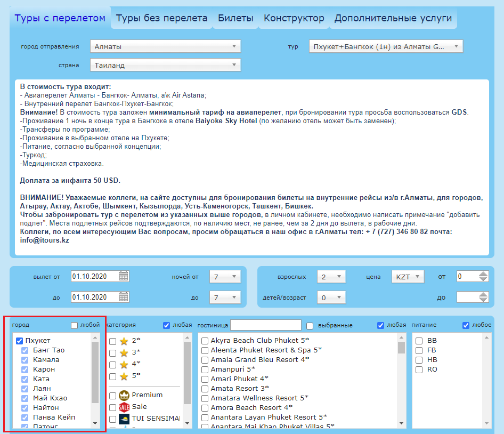Click the TUI SENSIMAR logo icon
This screenshot has width=504, height=434.
tap(124, 419)
